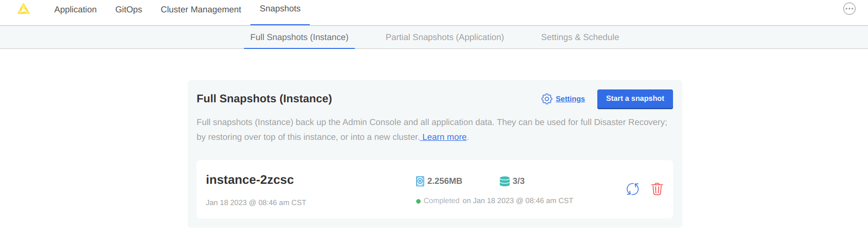Image resolution: width=868 pixels, height=252 pixels.
Task: Click the snapshot size disk icon
Action: tap(420, 181)
